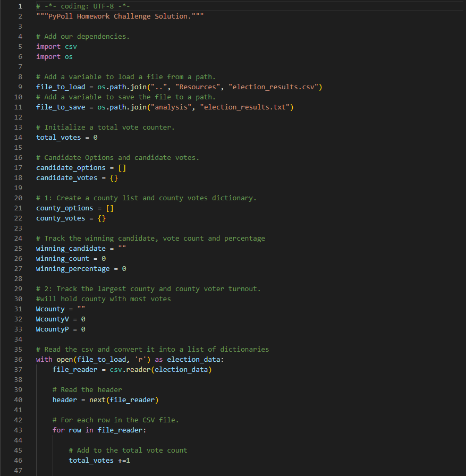Select line number 36 in the gutter

click(18, 360)
